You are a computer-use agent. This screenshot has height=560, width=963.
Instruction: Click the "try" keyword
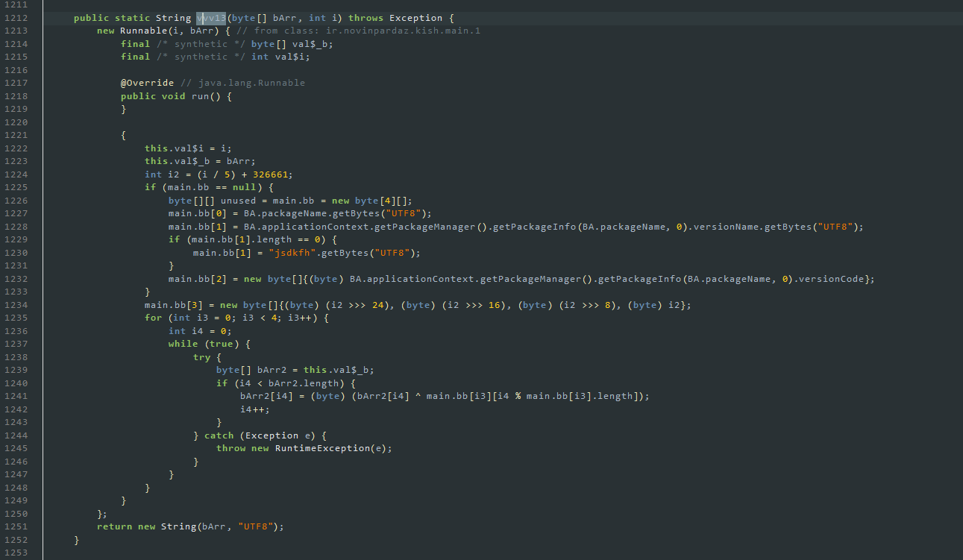click(x=201, y=357)
